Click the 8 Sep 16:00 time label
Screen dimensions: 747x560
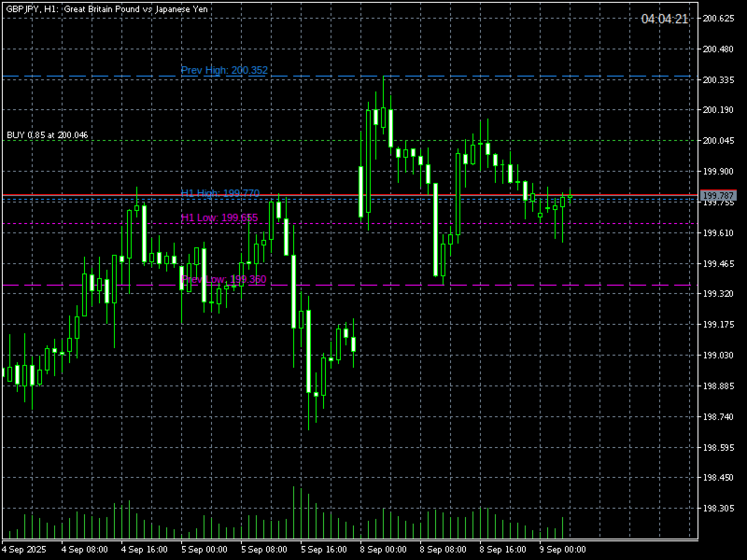click(503, 550)
